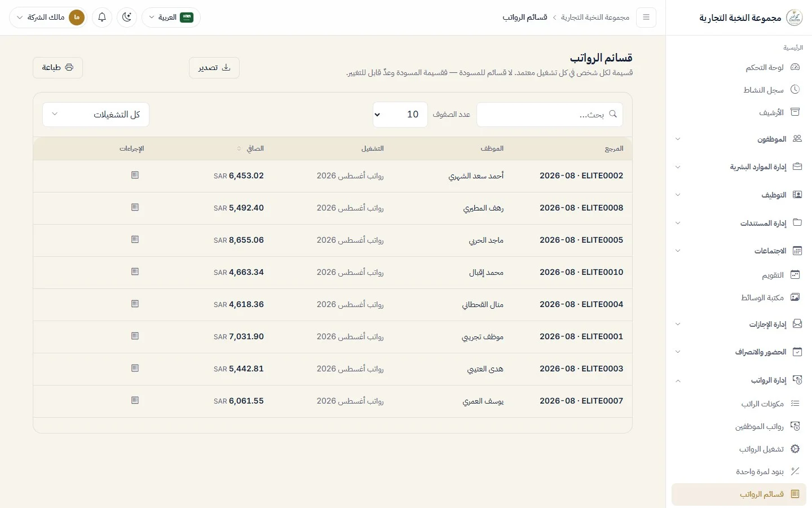Screen dimensions: 812x508
Task: Click the طباعة print button
Action: 58,68
